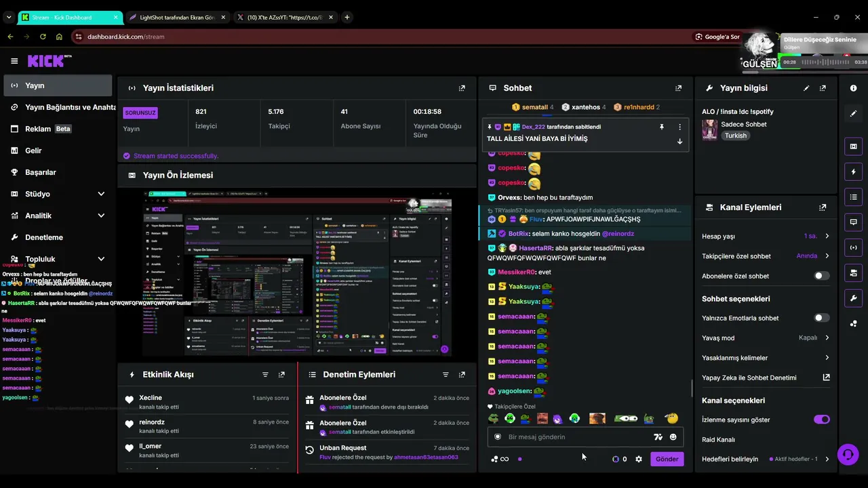868x488 pixels.
Task: Filter the Etkinlik Akışı feed
Action: (265, 375)
